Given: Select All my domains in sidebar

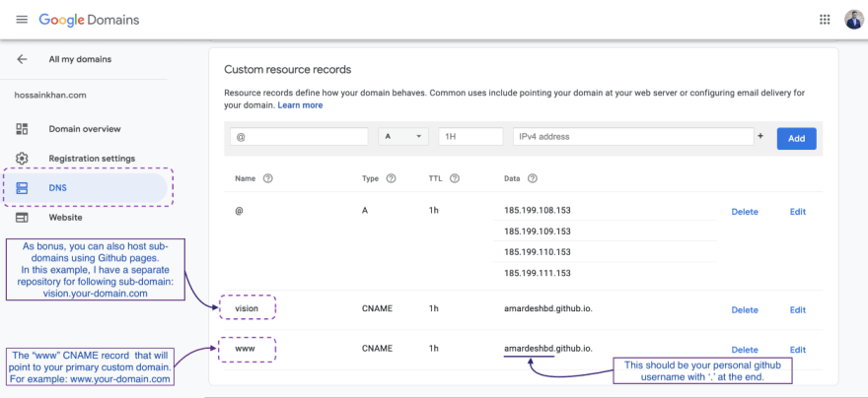Looking at the screenshot, I should click(x=80, y=59).
